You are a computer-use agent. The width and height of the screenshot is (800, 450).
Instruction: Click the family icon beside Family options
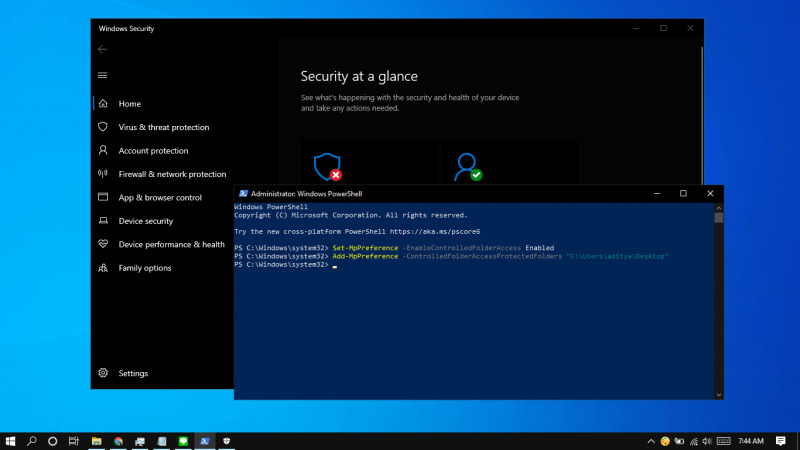[103, 267]
